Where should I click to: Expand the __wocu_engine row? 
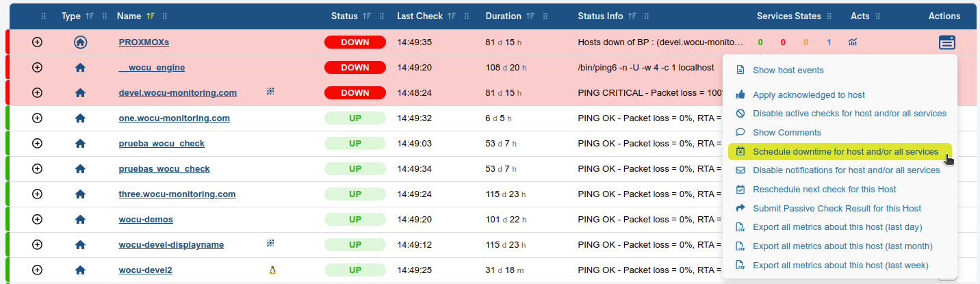(x=38, y=68)
